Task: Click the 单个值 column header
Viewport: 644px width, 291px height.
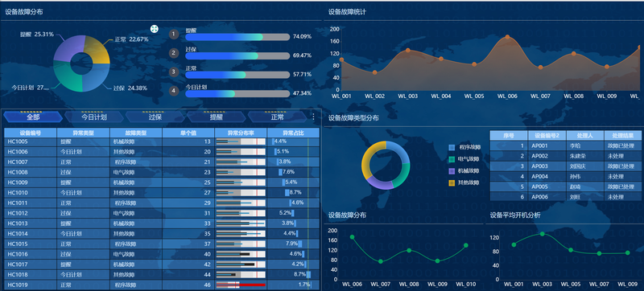Action: [x=188, y=133]
